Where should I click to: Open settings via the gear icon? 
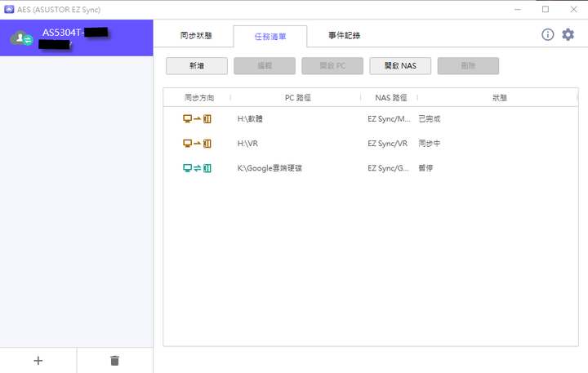coord(568,34)
